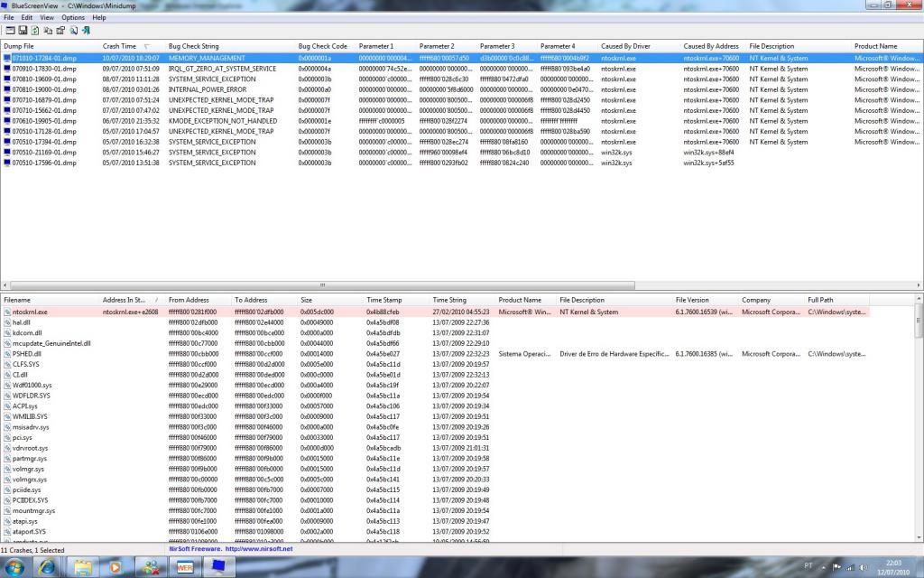Click the KMODE_EXCEPTION_NOT_HANDLED bug check string
Image resolution: width=924 pixels, height=578 pixels.
[223, 121]
